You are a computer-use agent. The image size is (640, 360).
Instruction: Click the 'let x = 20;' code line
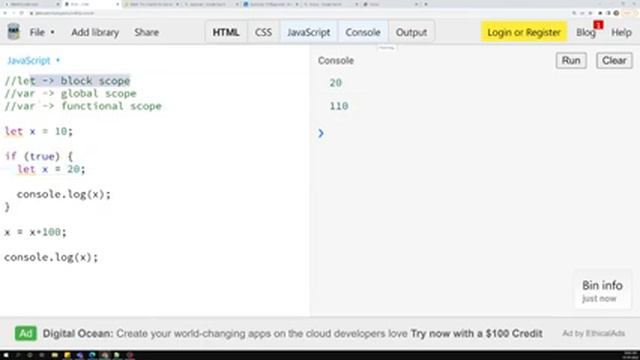coord(51,169)
